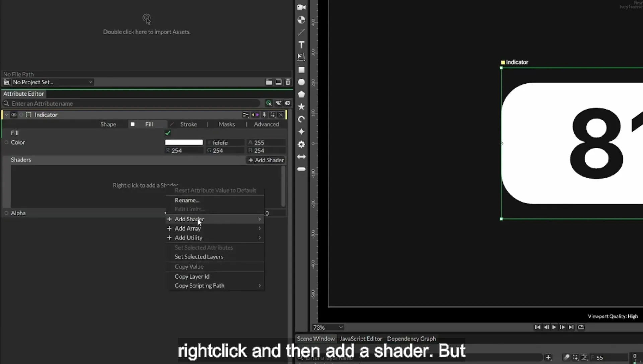Image resolution: width=643 pixels, height=364 pixels.
Task: Expand the Add Array submenu
Action: point(215,229)
